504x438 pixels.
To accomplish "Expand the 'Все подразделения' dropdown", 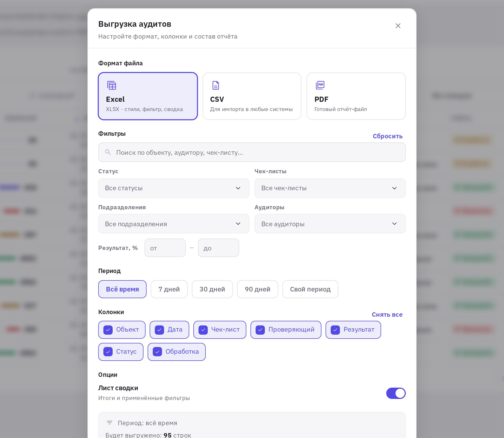I will tap(174, 224).
